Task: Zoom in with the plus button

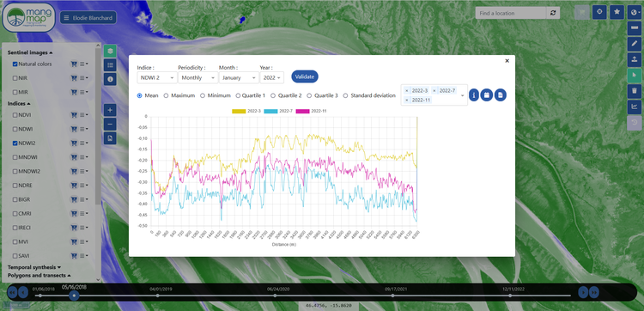Action: [x=110, y=110]
